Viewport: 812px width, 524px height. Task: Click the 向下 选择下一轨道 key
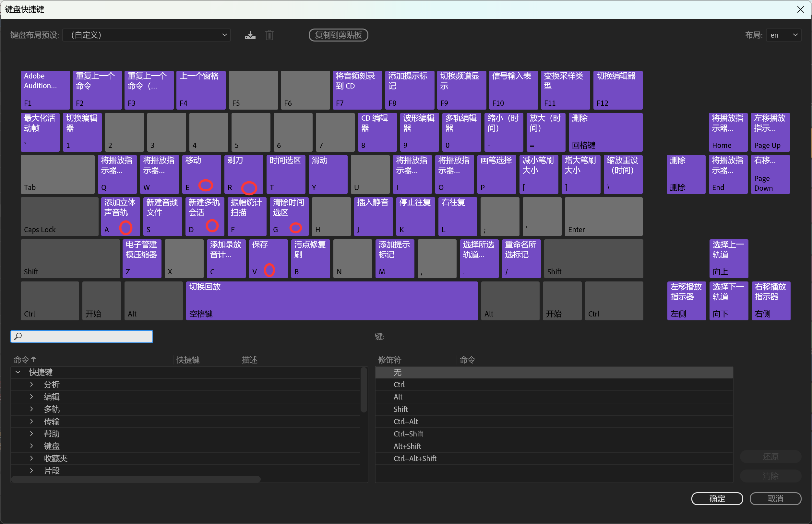pyautogui.click(x=729, y=301)
